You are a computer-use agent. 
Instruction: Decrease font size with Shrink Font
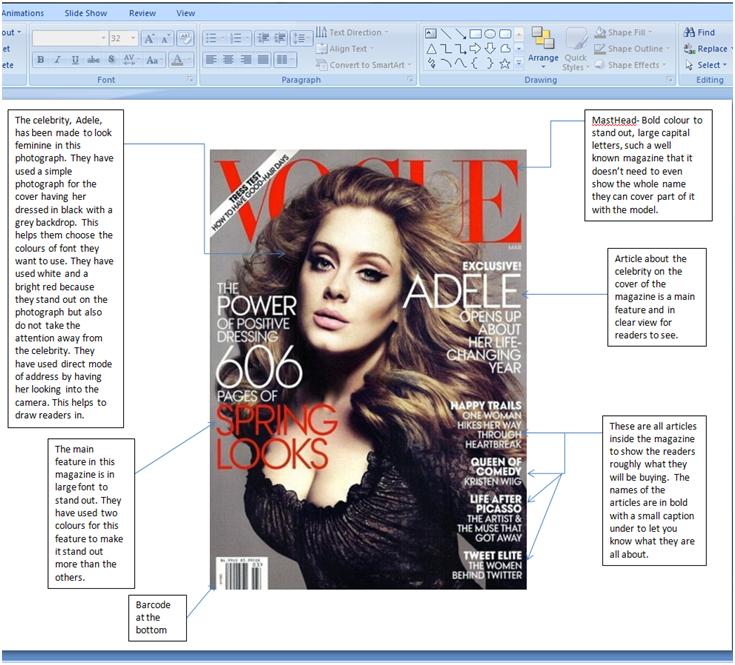click(x=165, y=38)
